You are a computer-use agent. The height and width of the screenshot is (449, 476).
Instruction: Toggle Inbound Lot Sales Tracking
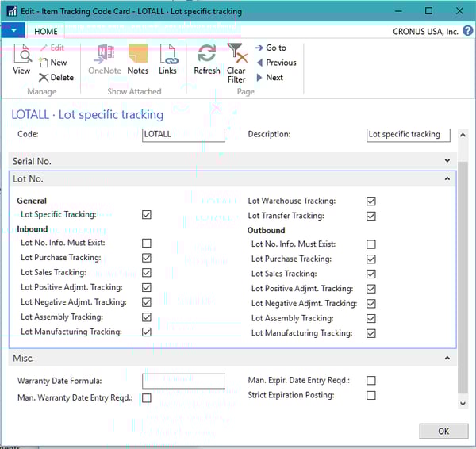pyautogui.click(x=147, y=273)
